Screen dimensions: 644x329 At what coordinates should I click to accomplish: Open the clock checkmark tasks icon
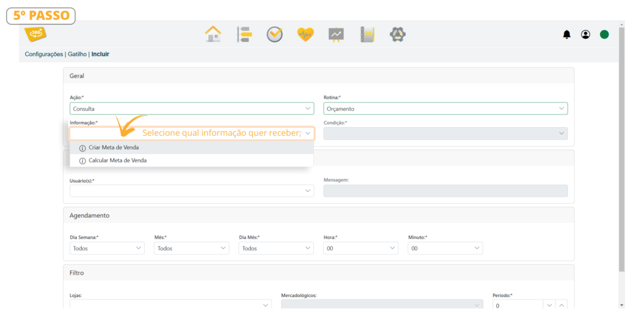pyautogui.click(x=274, y=35)
